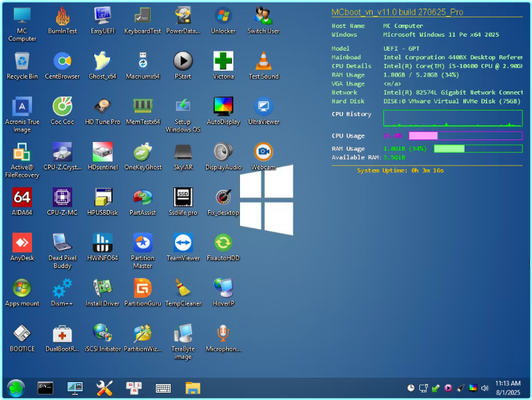Open the BurnInTest desktop icon
Screen dimensions: 532x400
point(63,21)
